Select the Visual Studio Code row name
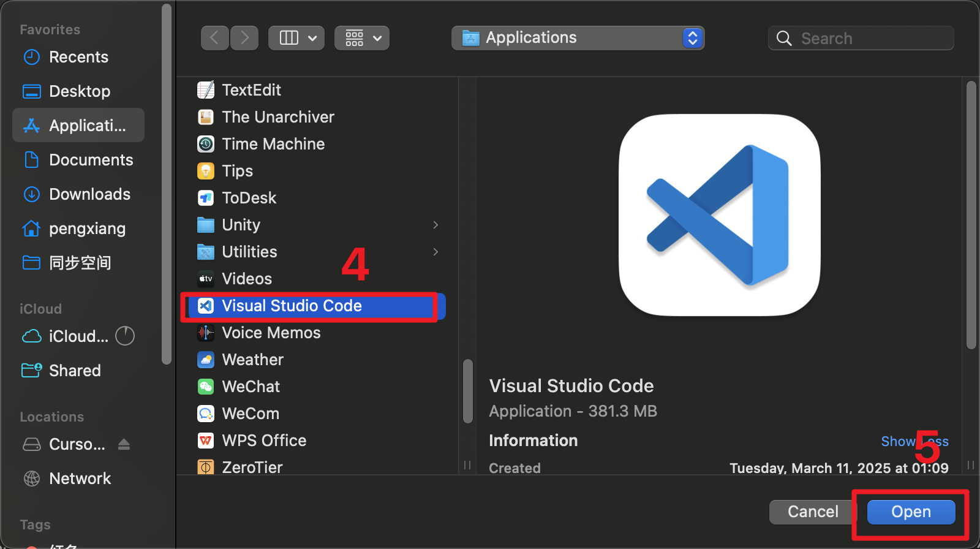Viewport: 980px width, 549px height. pos(292,306)
